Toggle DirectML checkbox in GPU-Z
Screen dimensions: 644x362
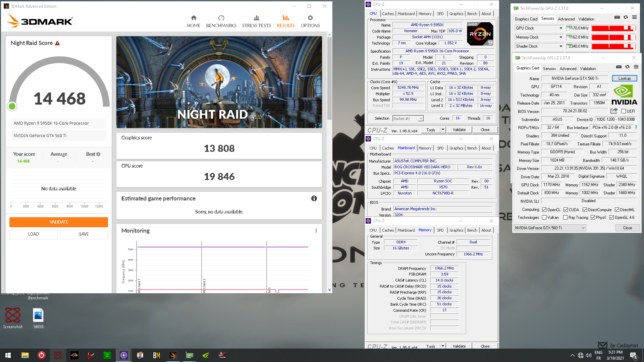[x=617, y=210]
